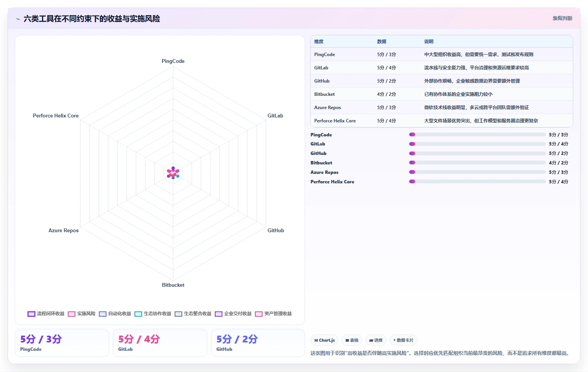Toggle the 流程闭环收益 legend dataset
The image size is (588, 372).
(46, 314)
